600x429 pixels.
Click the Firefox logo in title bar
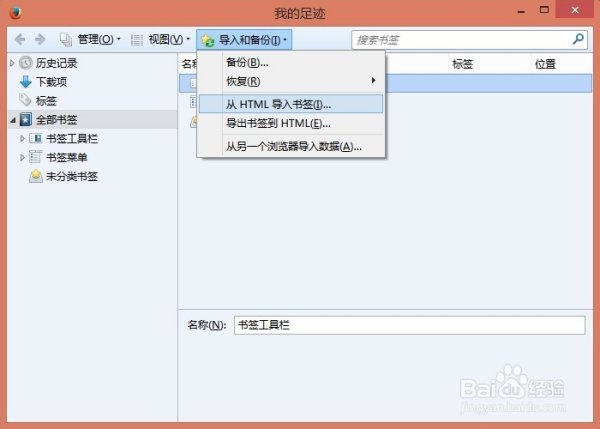[15, 13]
